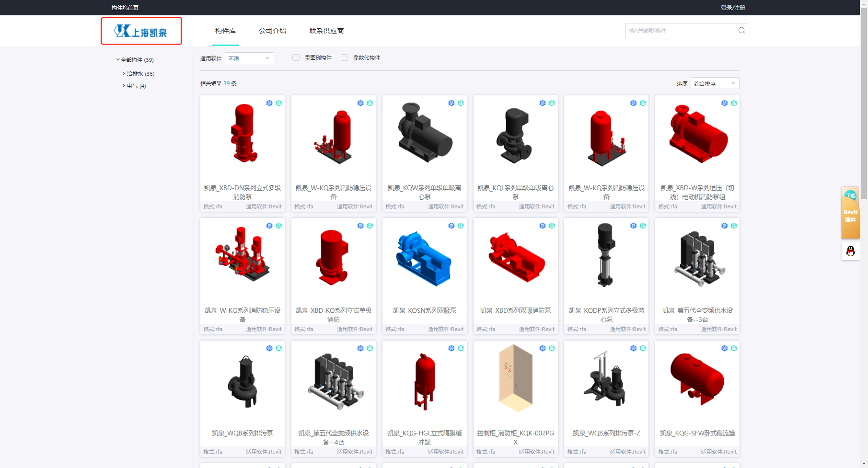Select the 给排水 (35) category label
The image size is (868, 468).
[x=140, y=74]
